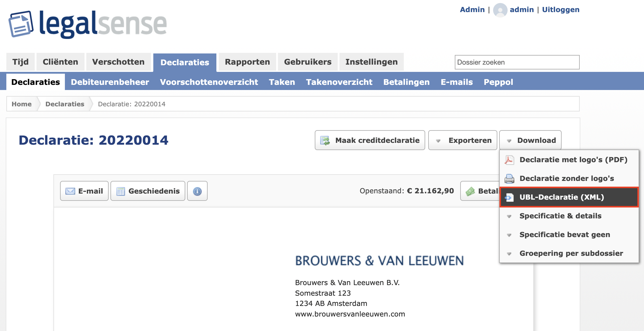This screenshot has width=644, height=331.
Task: Open the Tijd tab
Action: coord(21,62)
